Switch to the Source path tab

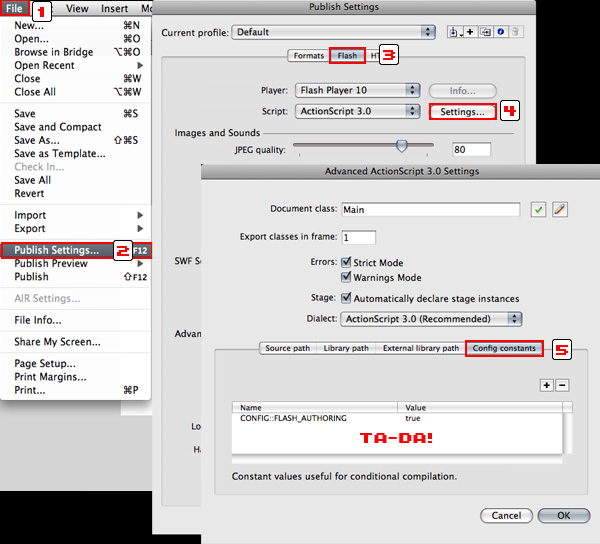point(288,348)
